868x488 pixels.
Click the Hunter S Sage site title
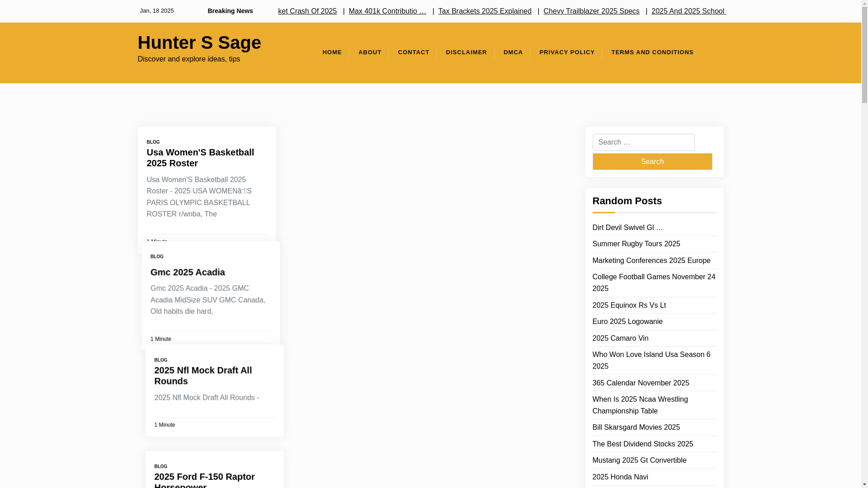click(x=199, y=42)
